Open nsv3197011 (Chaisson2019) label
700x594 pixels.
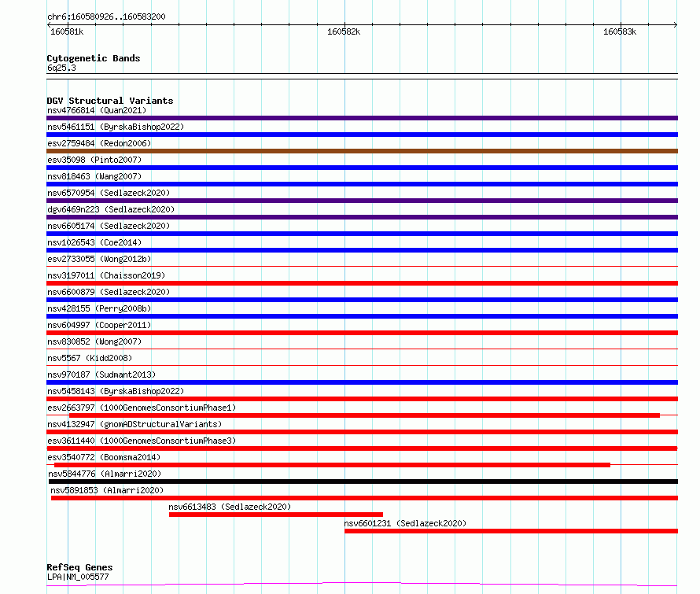click(106, 275)
